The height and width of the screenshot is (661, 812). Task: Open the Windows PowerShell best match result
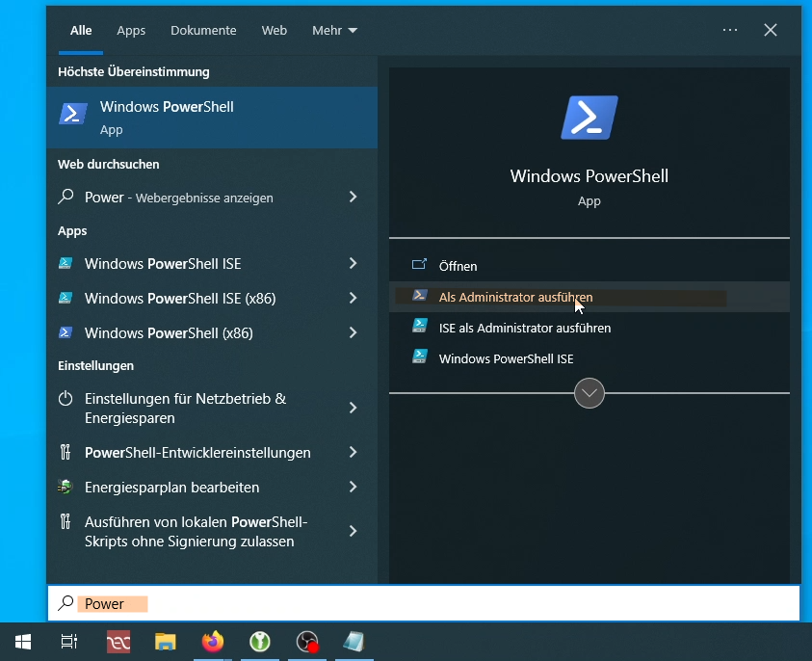click(x=212, y=118)
